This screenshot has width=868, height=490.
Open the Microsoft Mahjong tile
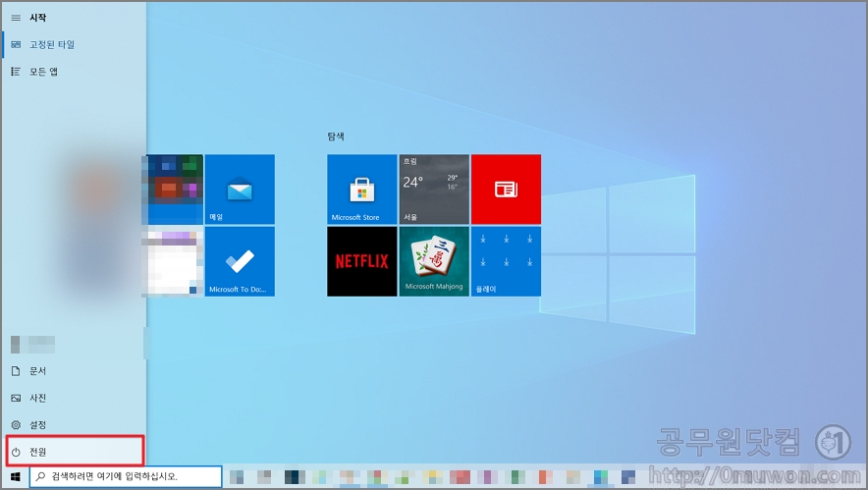point(434,261)
